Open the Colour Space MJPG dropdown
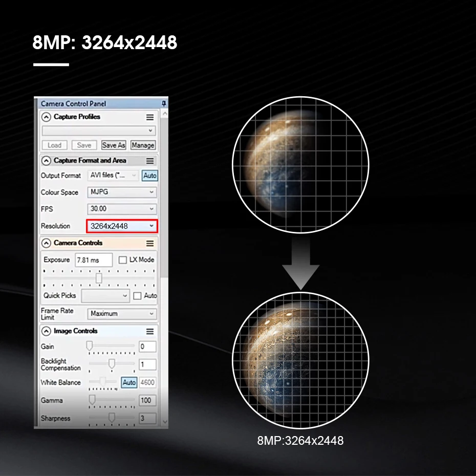This screenshot has width=476, height=476. tap(122, 192)
